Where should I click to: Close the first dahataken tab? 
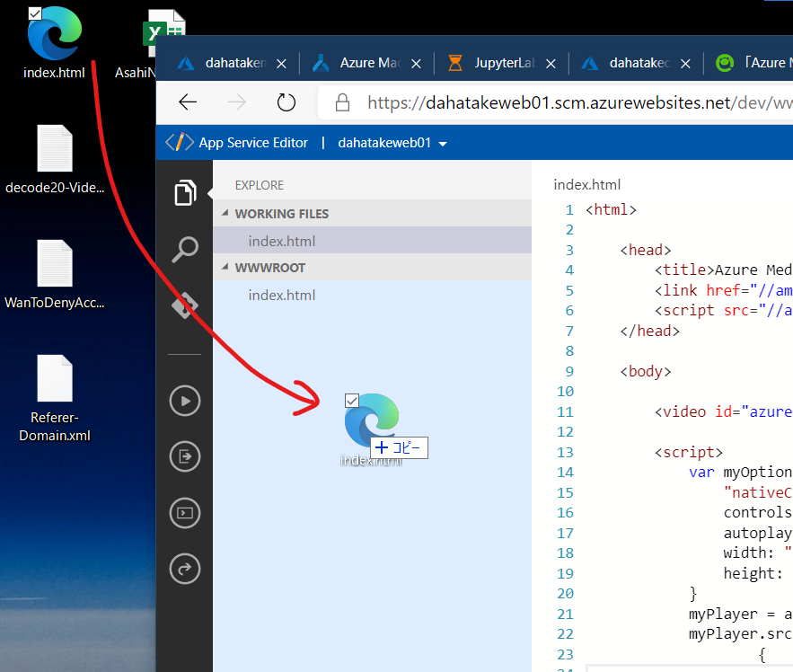point(281,64)
